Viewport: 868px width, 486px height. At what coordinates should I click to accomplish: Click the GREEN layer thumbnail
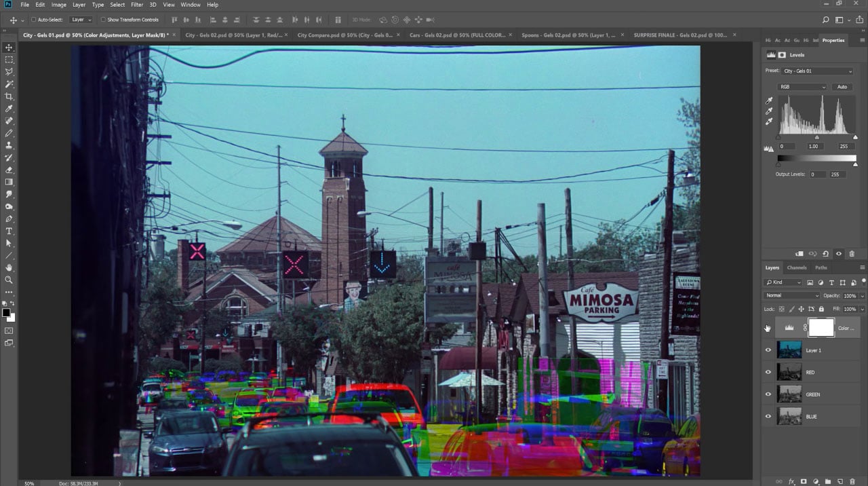coord(789,394)
